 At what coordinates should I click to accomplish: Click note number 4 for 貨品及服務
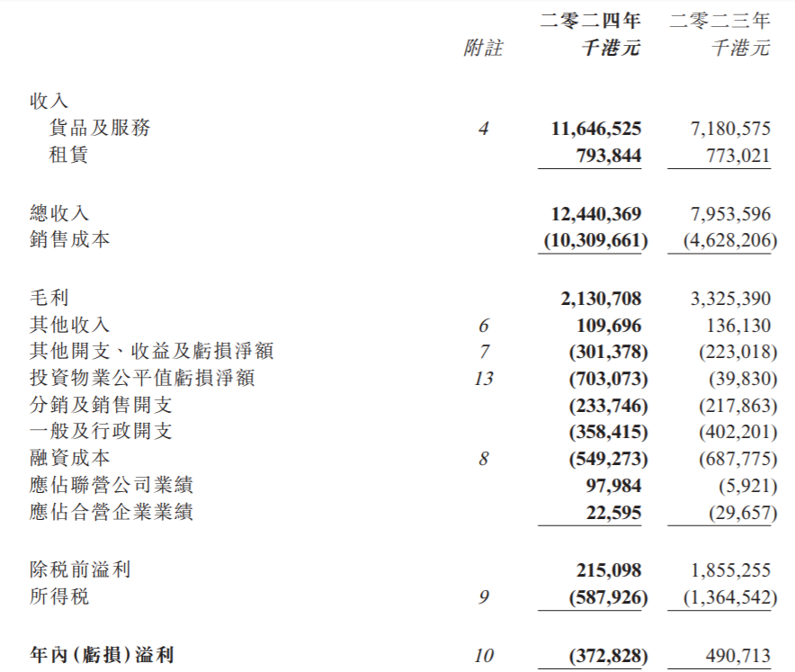(484, 129)
